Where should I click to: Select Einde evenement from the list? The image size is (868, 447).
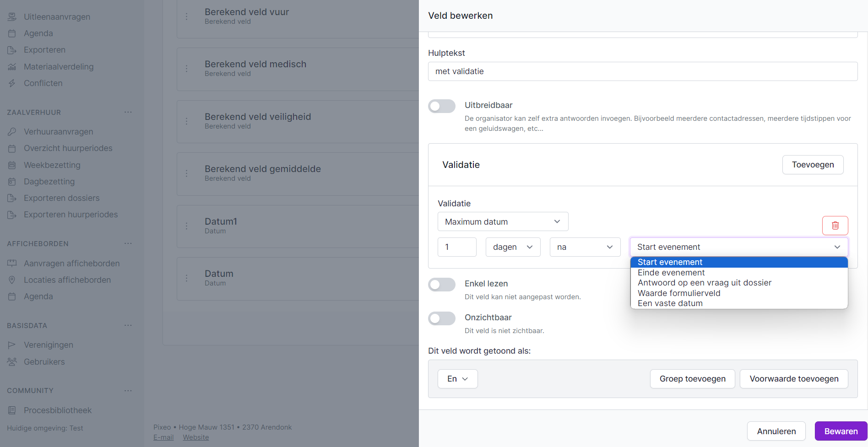click(x=671, y=273)
